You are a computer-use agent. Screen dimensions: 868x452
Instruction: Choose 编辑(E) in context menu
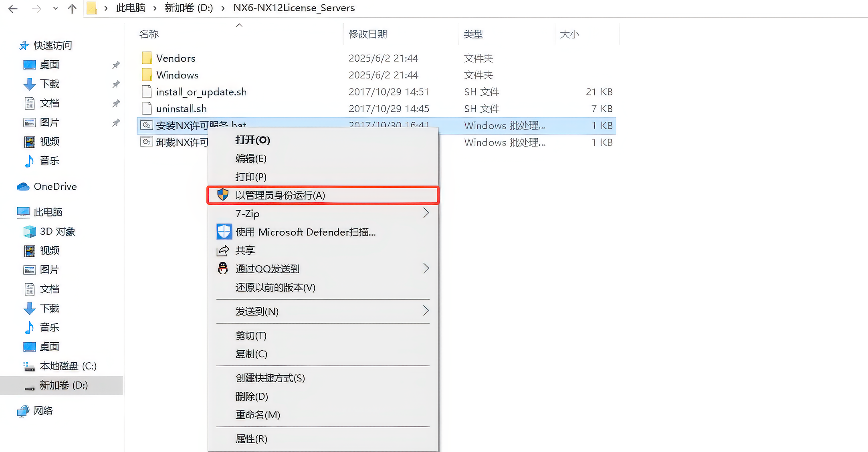pyautogui.click(x=323, y=158)
